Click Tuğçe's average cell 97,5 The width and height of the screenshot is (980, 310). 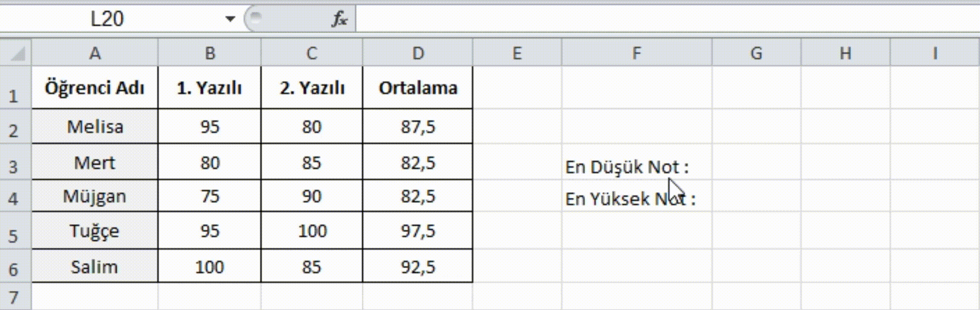(x=418, y=231)
